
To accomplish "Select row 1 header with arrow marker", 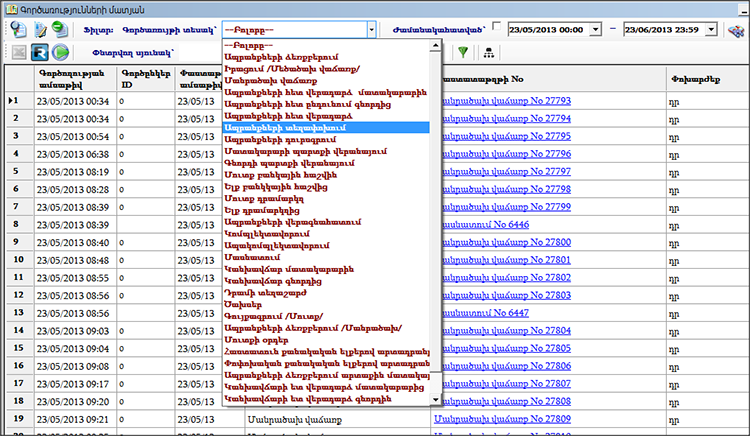I will pyautogui.click(x=20, y=101).
